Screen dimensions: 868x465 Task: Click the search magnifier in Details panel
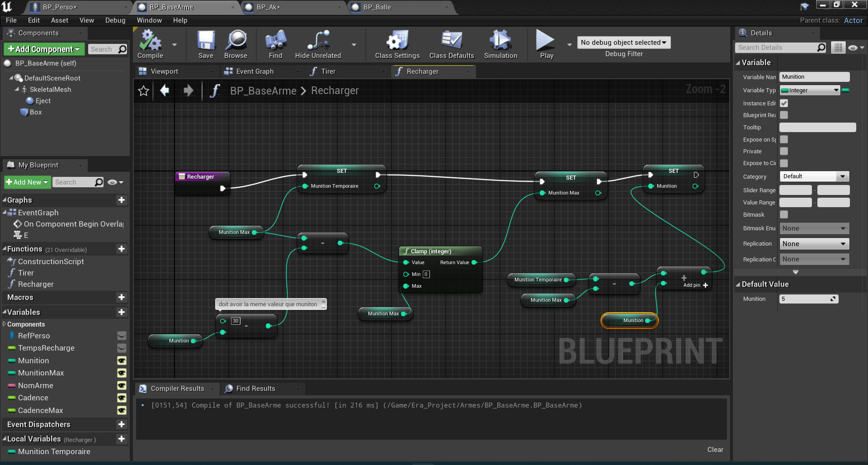coord(821,47)
